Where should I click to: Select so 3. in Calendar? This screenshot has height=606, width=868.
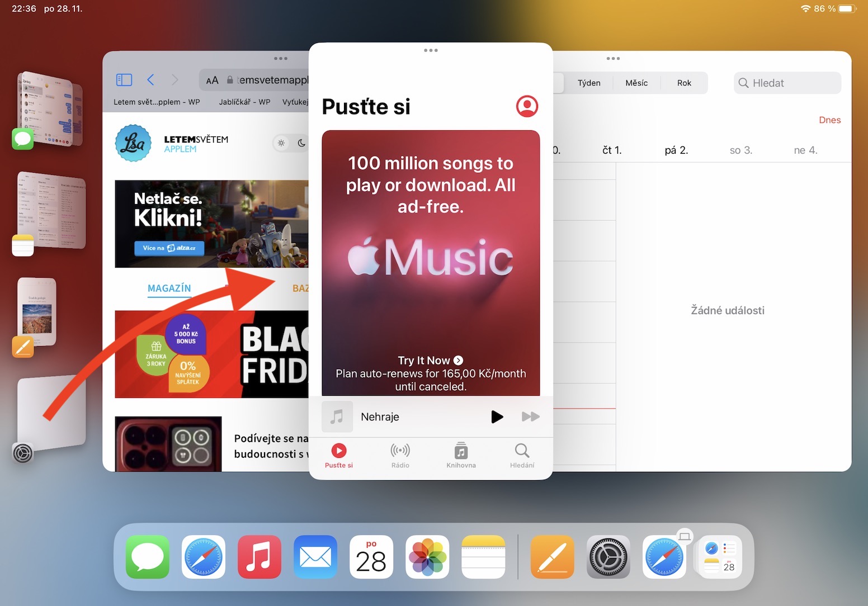click(x=741, y=150)
